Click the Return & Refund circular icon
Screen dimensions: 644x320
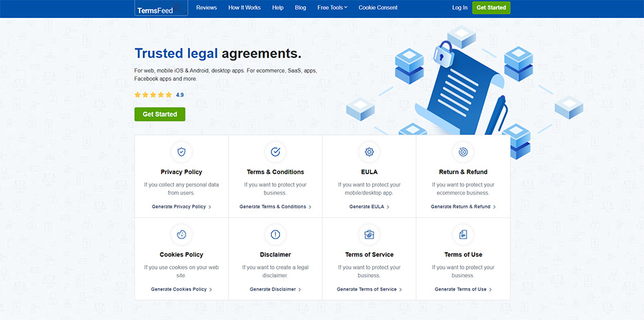463,152
